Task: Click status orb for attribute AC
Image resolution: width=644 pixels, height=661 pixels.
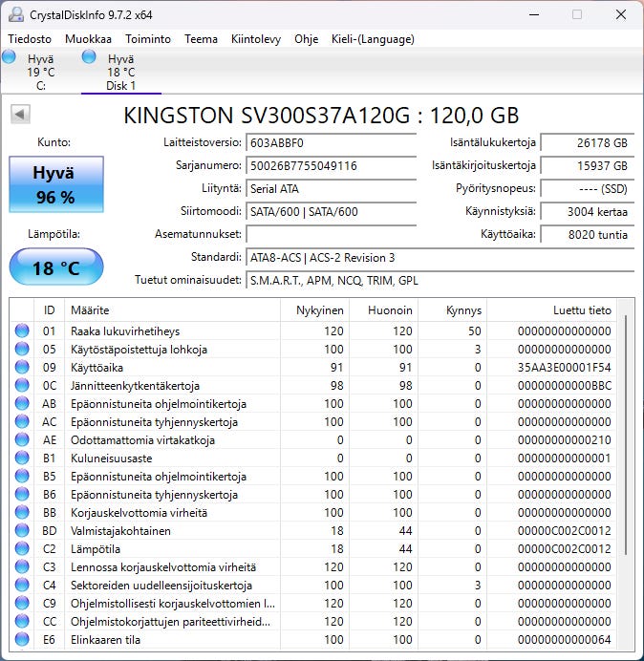Action: click(x=22, y=421)
